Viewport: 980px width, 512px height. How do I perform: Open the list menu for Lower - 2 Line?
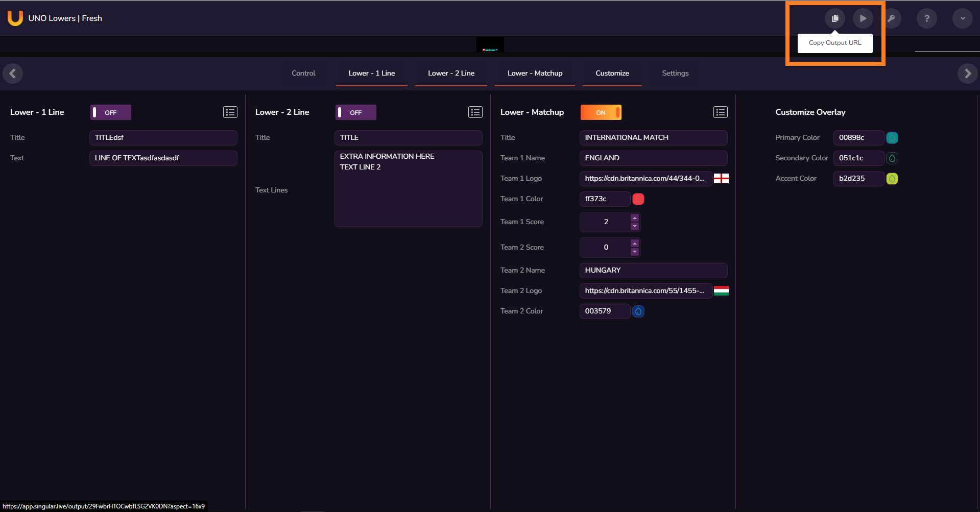click(475, 112)
